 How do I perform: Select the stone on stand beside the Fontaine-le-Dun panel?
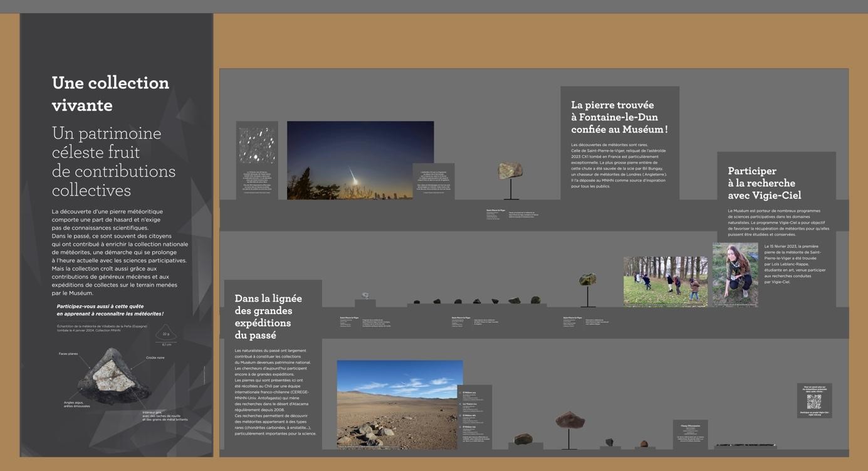pyautogui.click(x=511, y=179)
